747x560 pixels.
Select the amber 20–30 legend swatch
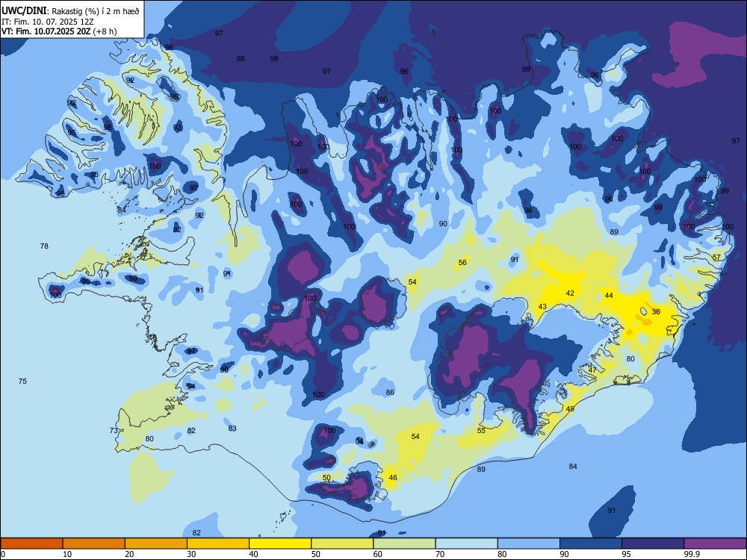click(156, 544)
